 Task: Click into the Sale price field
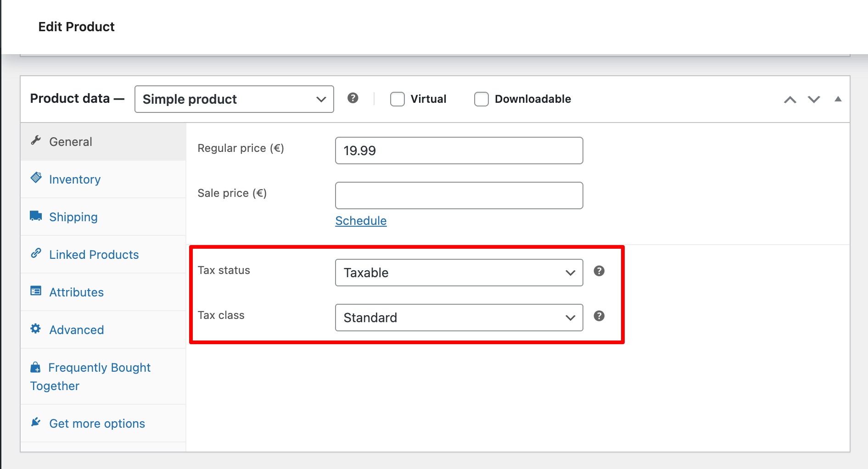459,195
